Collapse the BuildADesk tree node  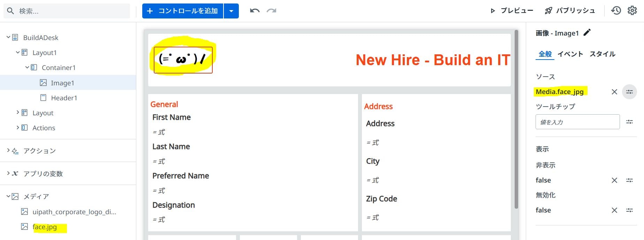(8, 37)
